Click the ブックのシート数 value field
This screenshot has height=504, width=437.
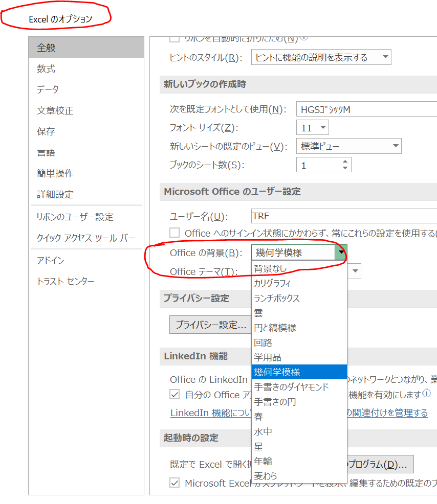(x=318, y=165)
